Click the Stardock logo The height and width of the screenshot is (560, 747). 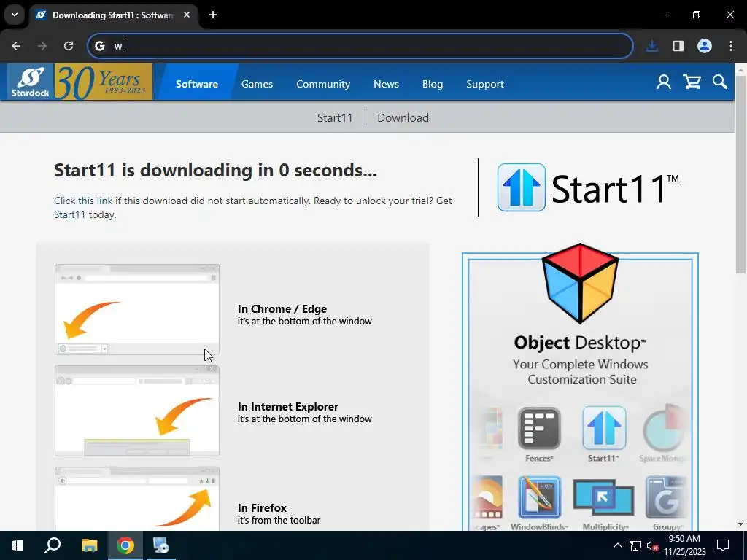click(x=31, y=82)
